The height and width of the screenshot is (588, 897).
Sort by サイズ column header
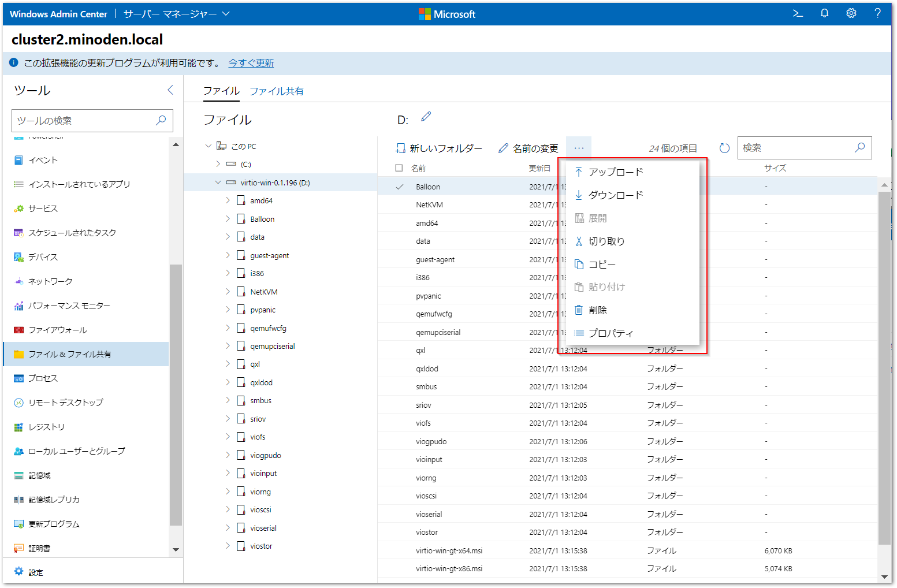775,168
